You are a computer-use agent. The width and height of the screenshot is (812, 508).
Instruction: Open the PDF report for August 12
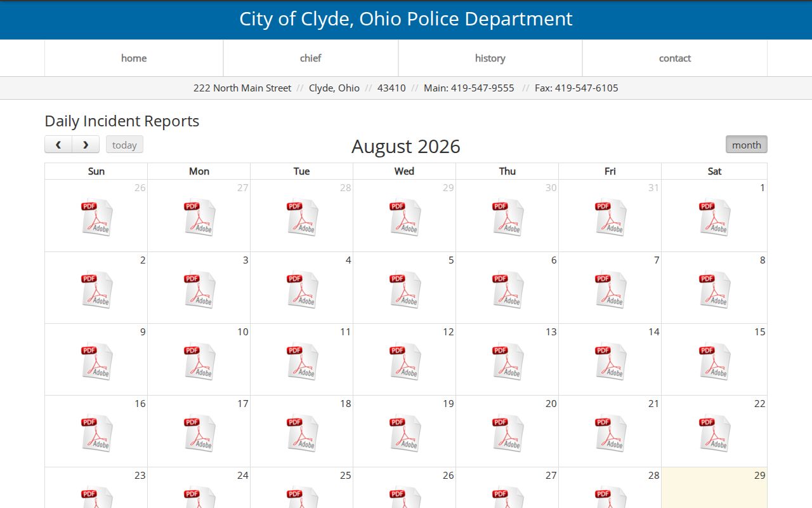pyautogui.click(x=405, y=361)
